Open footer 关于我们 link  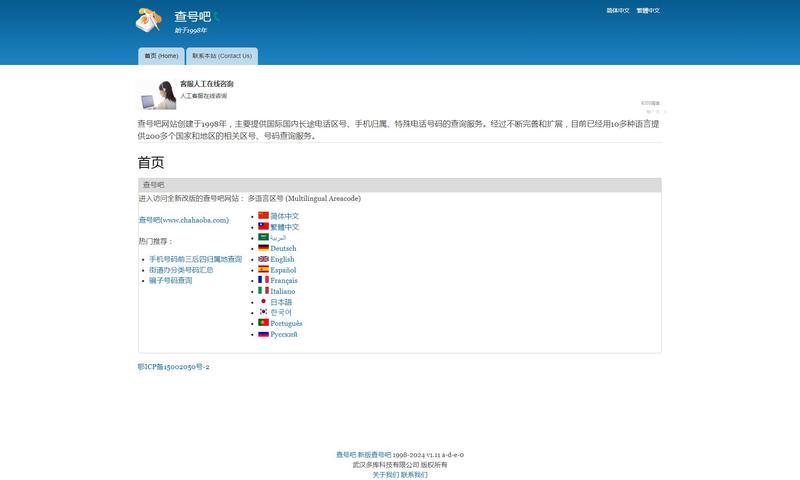385,475
